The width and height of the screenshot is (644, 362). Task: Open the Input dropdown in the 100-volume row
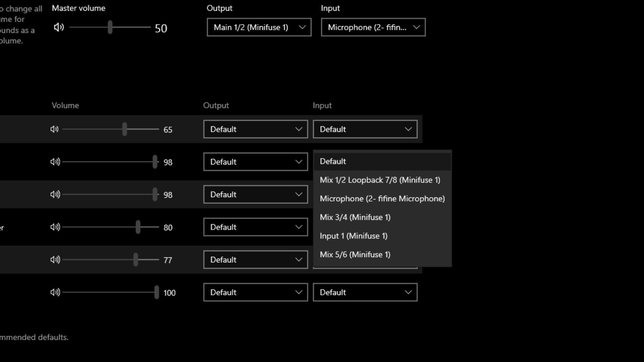(365, 292)
